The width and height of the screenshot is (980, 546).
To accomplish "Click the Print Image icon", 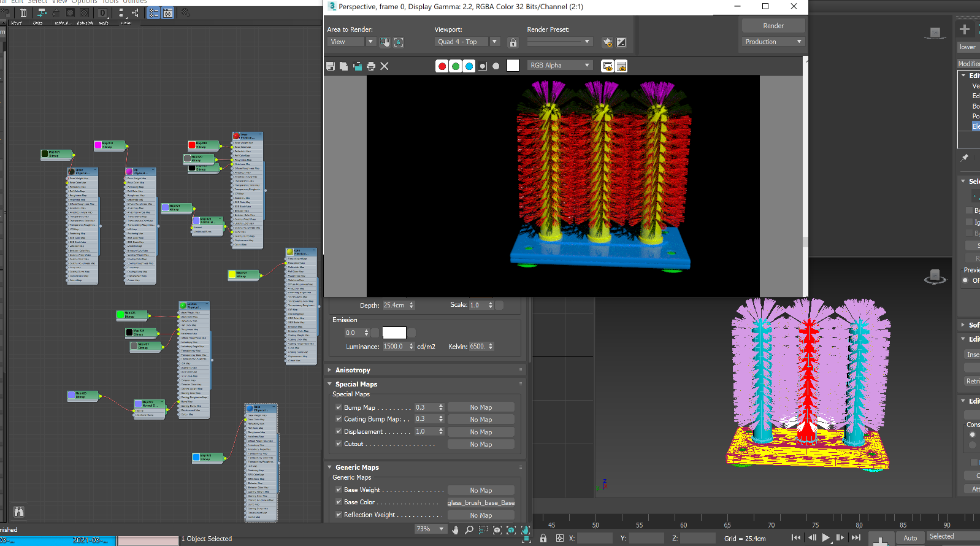I will point(371,66).
